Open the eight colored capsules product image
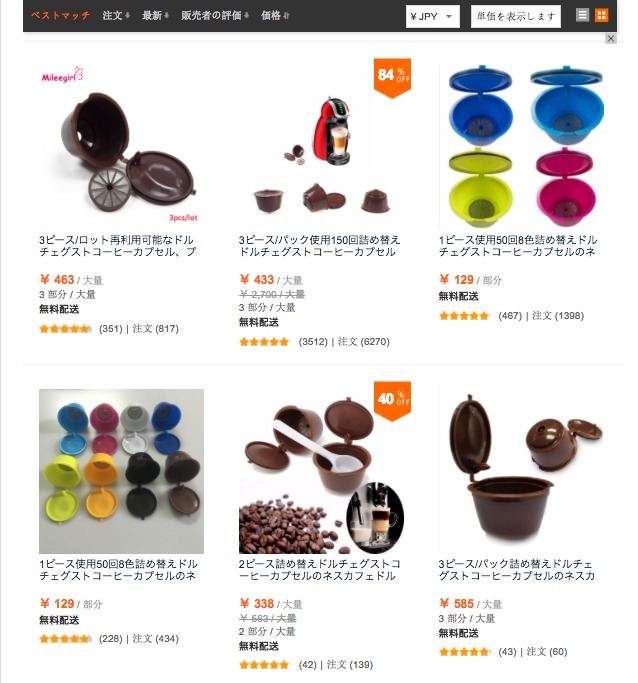Screen dimensions: 638x683 [122, 471]
